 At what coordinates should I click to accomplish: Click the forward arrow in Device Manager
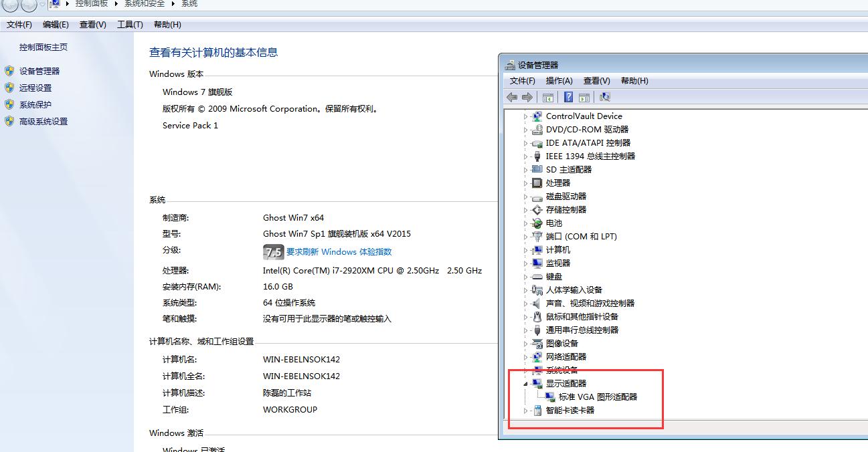click(527, 97)
